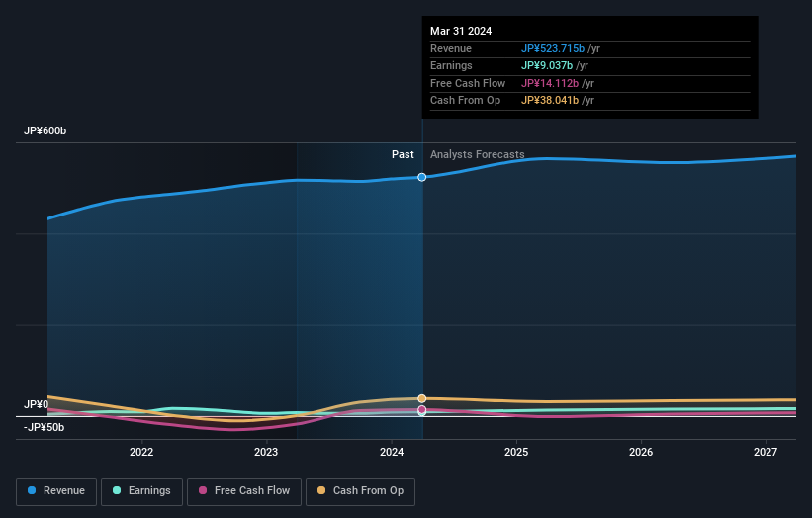812x518 pixels.
Task: Click the Revenue row label in tooltip
Action: tap(451, 48)
